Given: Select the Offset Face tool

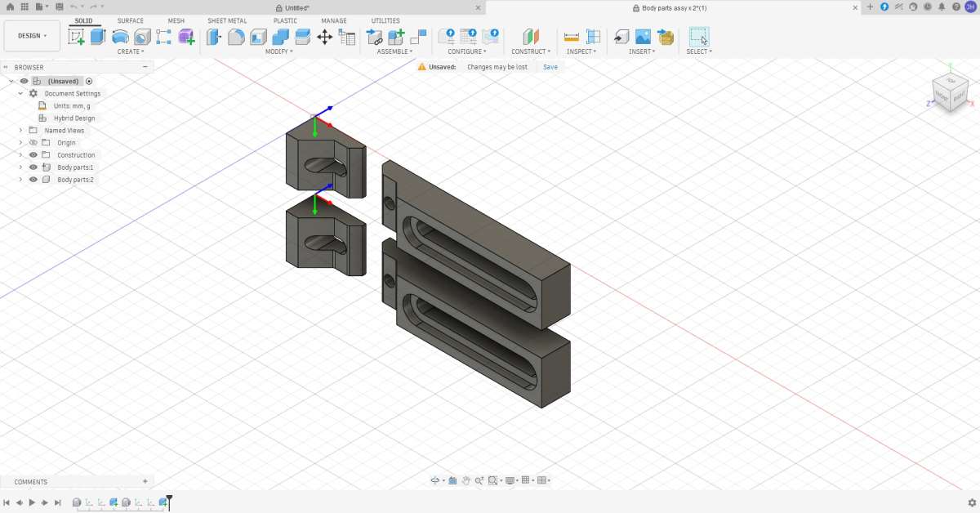Looking at the screenshot, I should click(x=303, y=37).
